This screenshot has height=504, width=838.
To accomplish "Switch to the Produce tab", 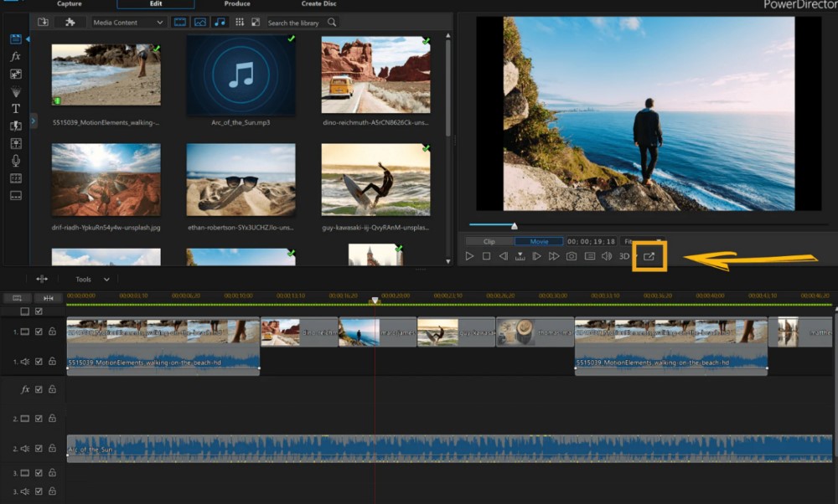I will click(x=237, y=4).
